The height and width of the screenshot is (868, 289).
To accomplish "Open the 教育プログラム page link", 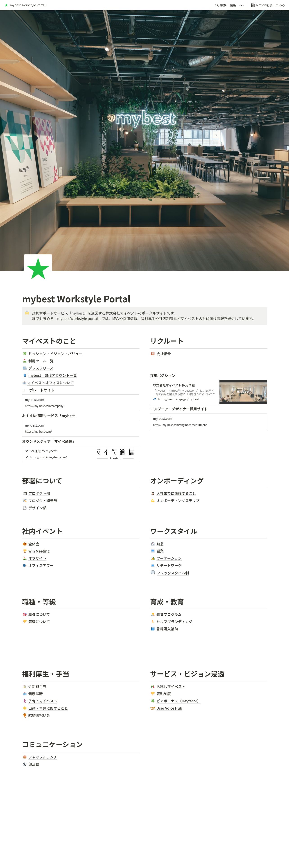I will pyautogui.click(x=169, y=614).
